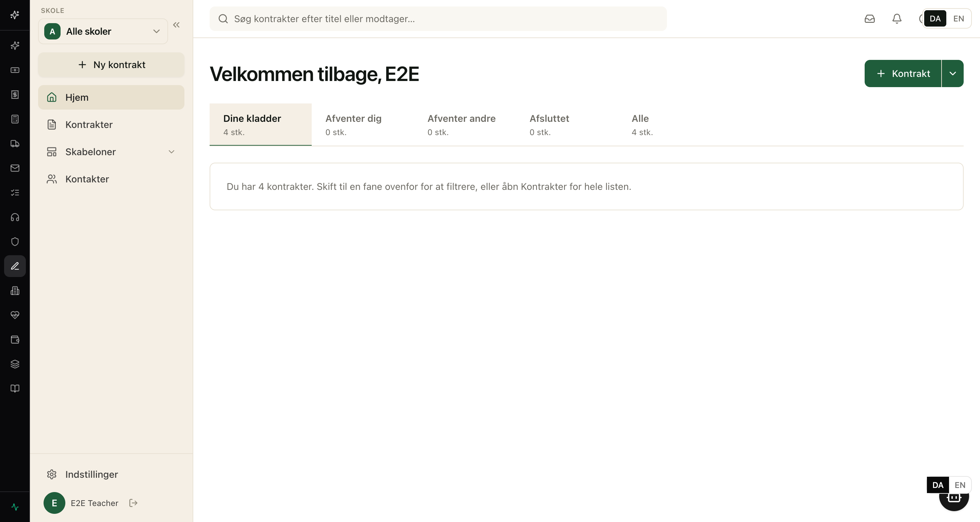This screenshot has height=522, width=980.
Task: Focus the contract search field
Action: click(438, 19)
